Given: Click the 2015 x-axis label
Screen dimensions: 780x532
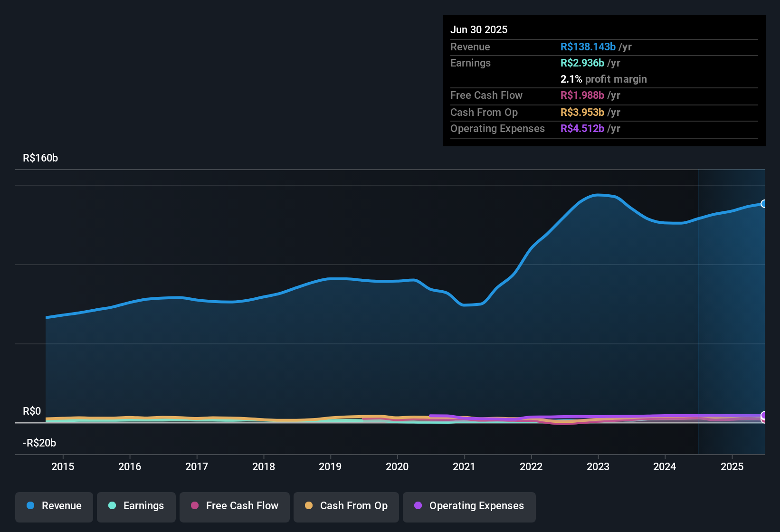Looking at the screenshot, I should 63,466.
